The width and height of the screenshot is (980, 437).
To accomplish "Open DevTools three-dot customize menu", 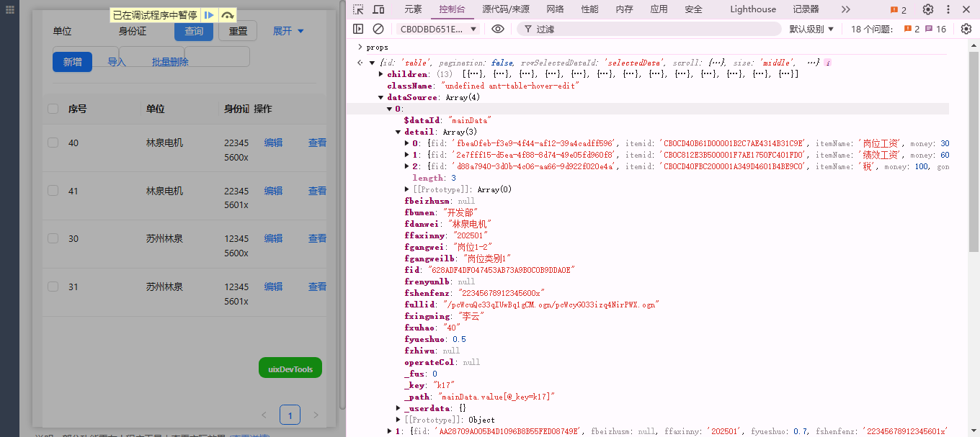I will (x=949, y=9).
